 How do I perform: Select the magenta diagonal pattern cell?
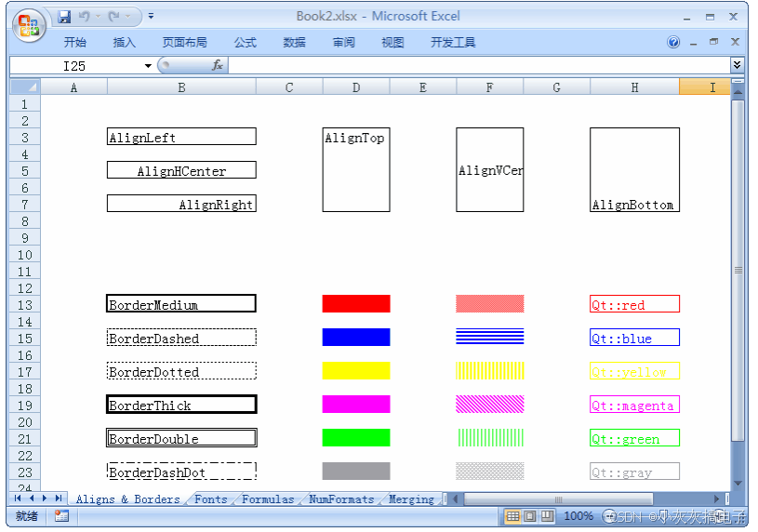pyautogui.click(x=490, y=404)
